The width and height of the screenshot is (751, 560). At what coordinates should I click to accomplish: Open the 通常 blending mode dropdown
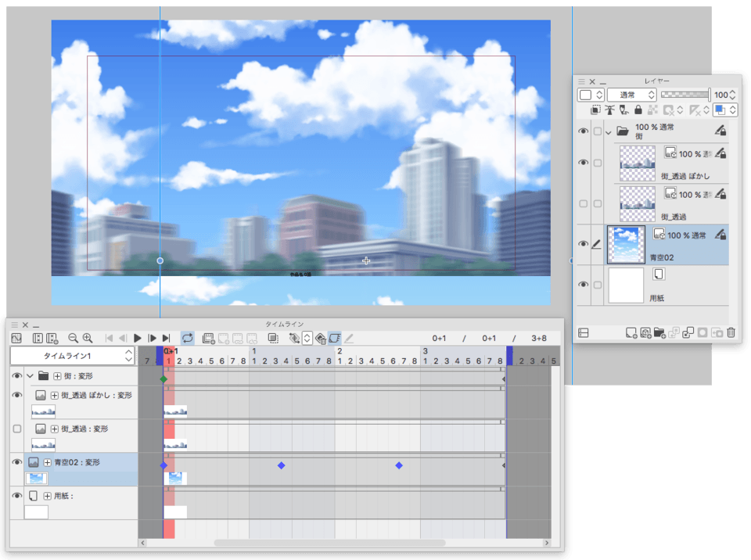click(631, 95)
